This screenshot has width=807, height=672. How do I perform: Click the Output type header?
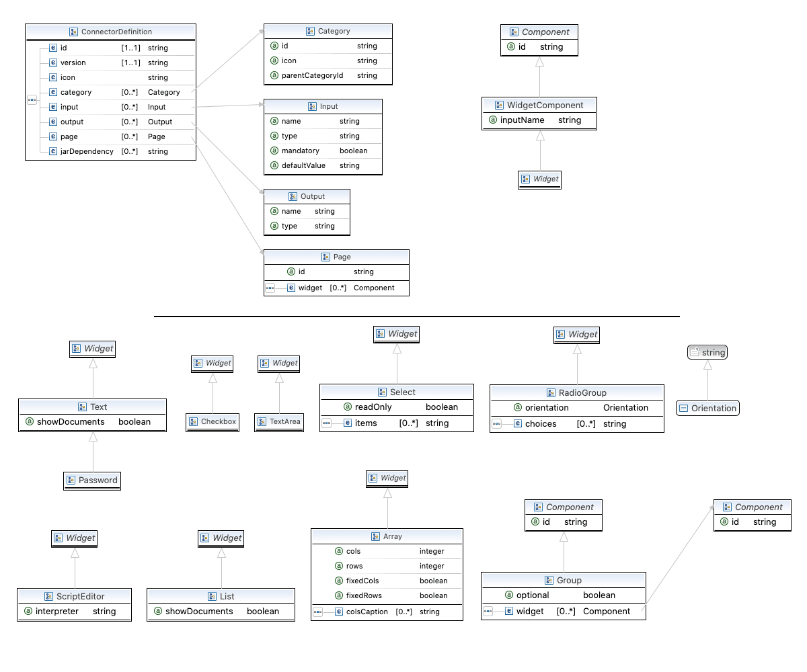click(307, 196)
